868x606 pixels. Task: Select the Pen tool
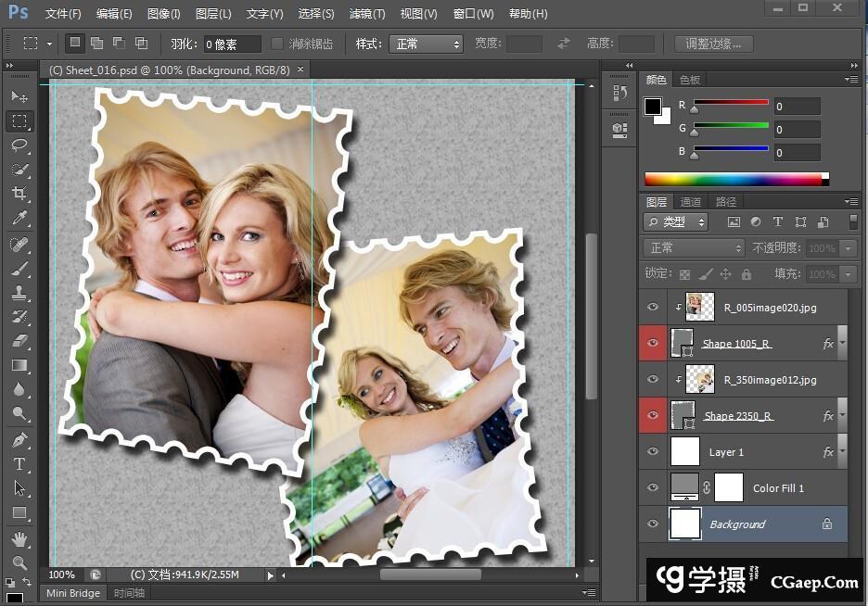point(19,439)
